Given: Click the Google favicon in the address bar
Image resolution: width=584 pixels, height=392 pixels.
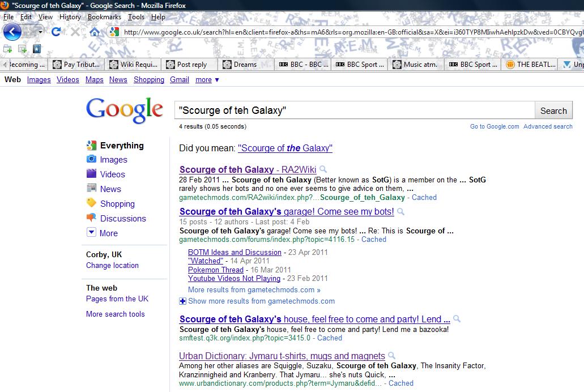Looking at the screenshot, I should (114, 32).
